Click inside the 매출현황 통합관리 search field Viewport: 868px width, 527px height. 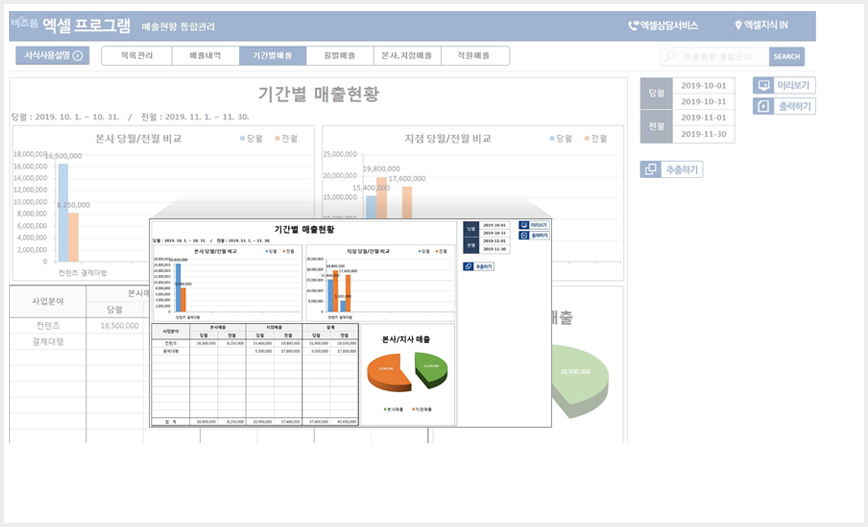point(717,56)
